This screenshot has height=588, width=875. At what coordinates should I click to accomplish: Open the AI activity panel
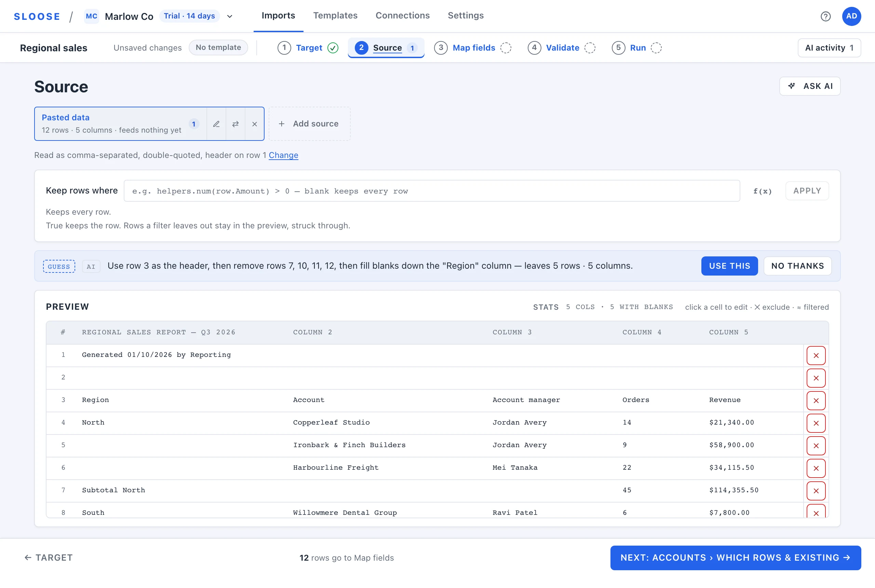pos(829,48)
